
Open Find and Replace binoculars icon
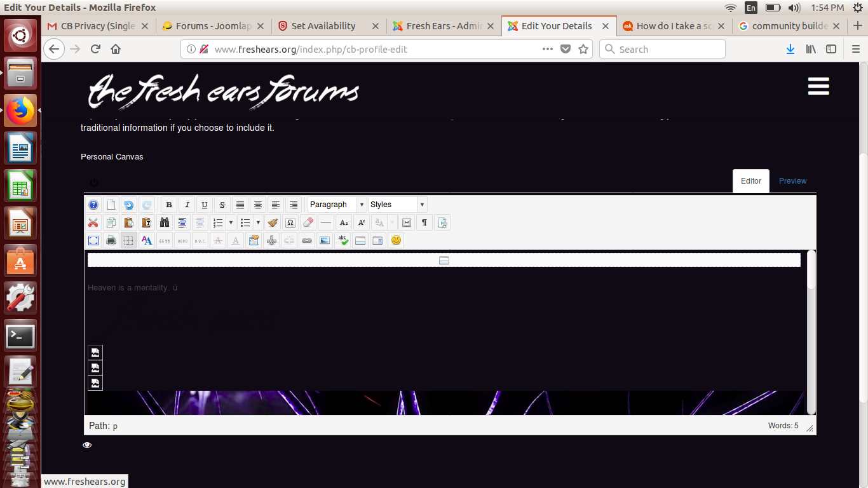tap(165, 222)
